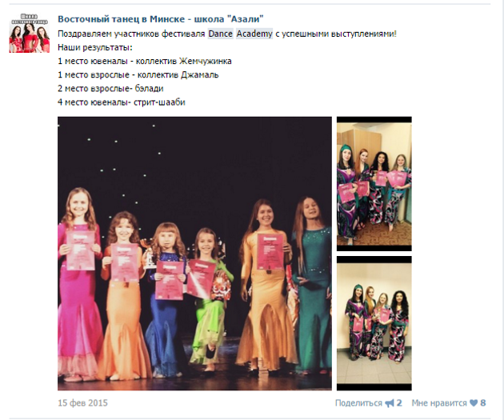The image size is (504, 420).
Task: Open group link "Восточный танец в Минске"
Action: [121, 19]
